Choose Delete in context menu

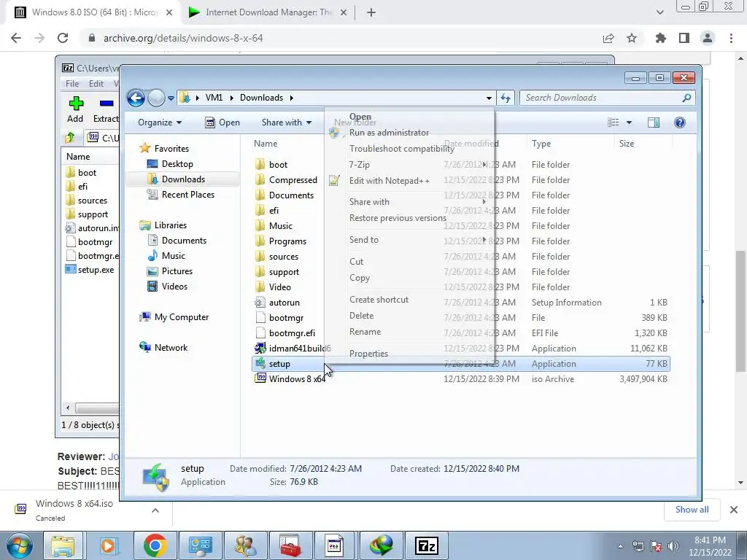click(x=361, y=316)
